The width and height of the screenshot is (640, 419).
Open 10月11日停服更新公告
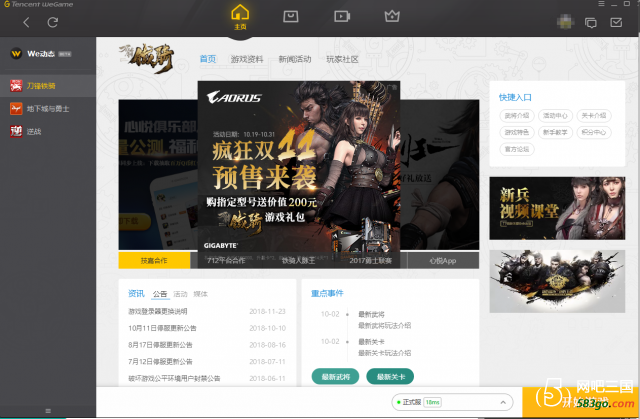162,328
